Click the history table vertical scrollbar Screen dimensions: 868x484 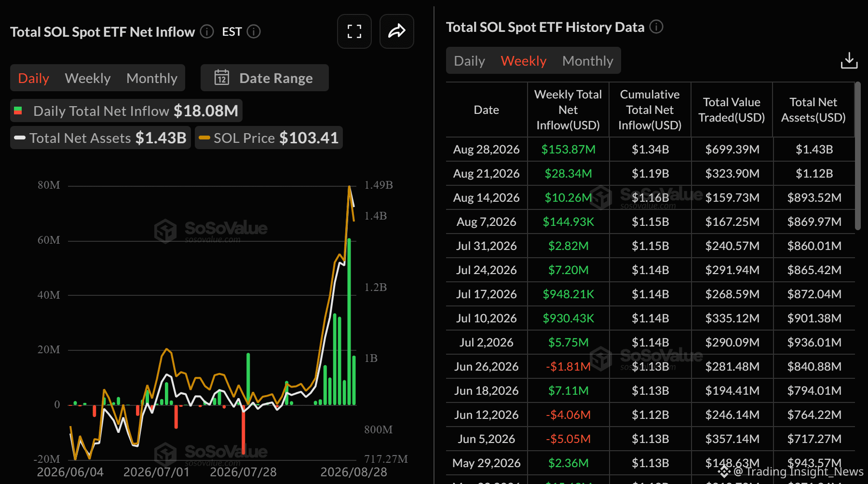coord(857,155)
